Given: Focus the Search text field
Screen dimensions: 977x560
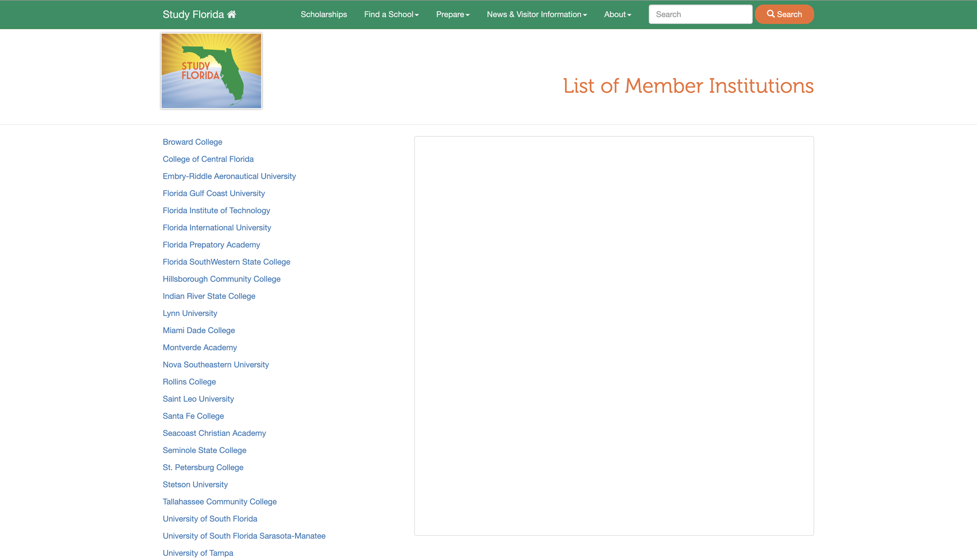Looking at the screenshot, I should [x=700, y=14].
